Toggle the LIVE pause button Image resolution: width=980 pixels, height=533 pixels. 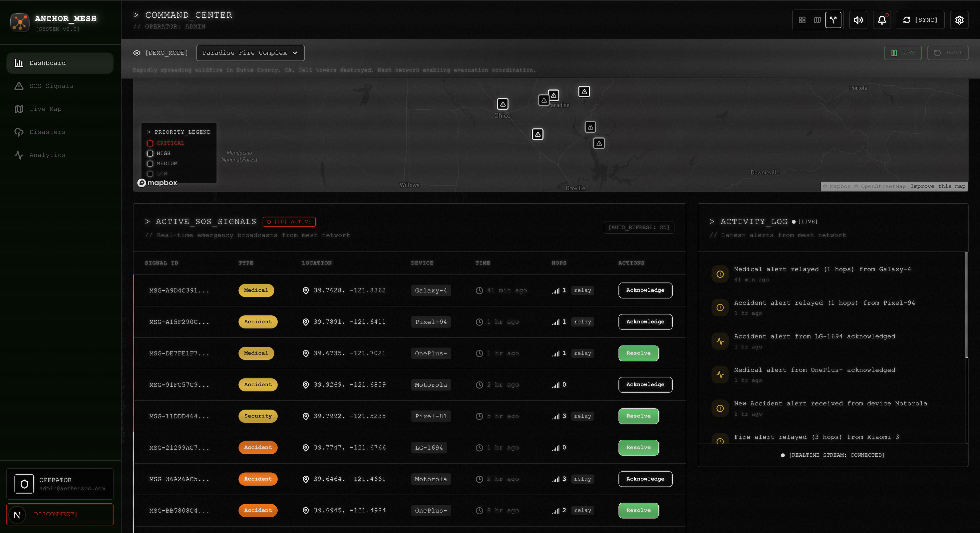[902, 53]
